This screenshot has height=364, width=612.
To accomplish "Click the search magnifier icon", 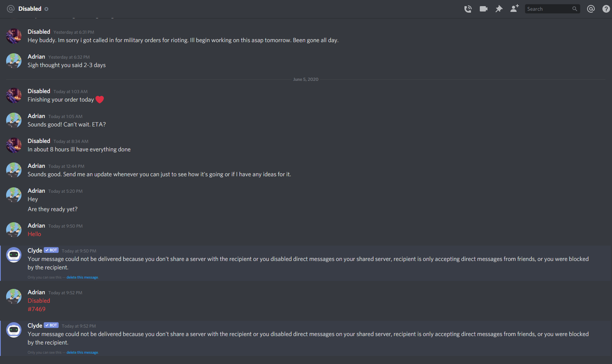I will tap(574, 9).
